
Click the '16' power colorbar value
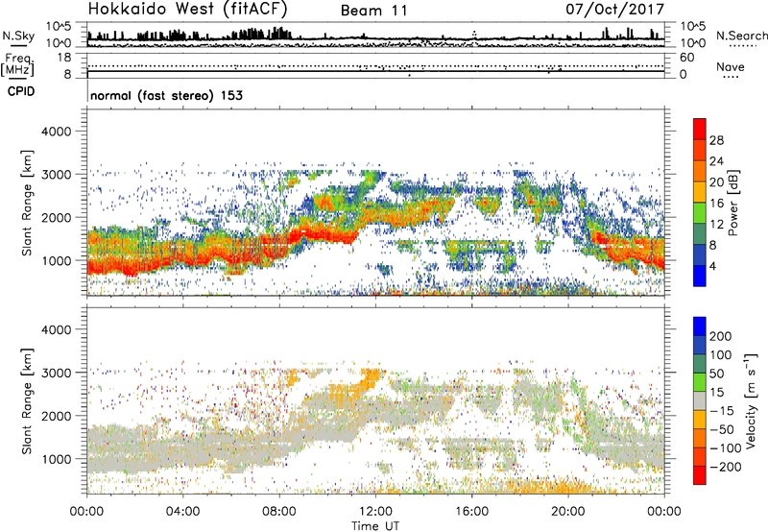tap(716, 204)
